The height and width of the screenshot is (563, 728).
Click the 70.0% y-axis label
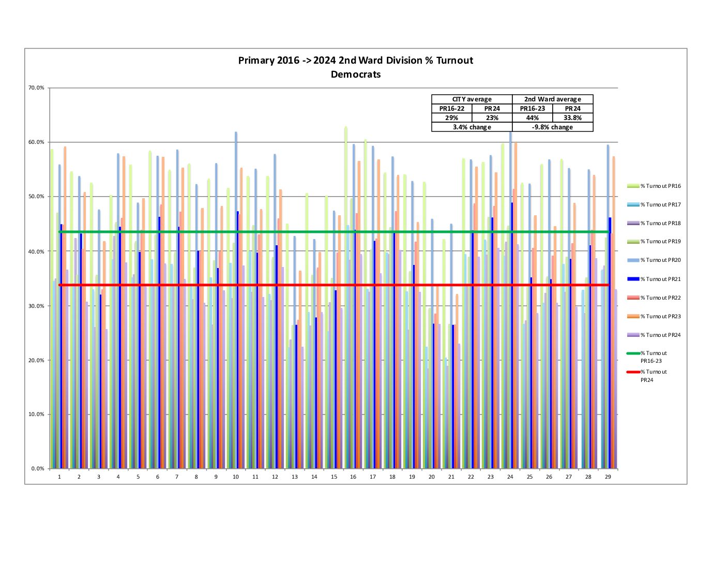pyautogui.click(x=36, y=88)
